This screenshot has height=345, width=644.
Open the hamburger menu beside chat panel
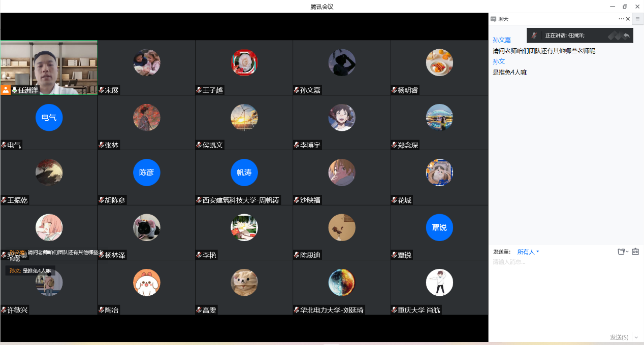point(637,19)
